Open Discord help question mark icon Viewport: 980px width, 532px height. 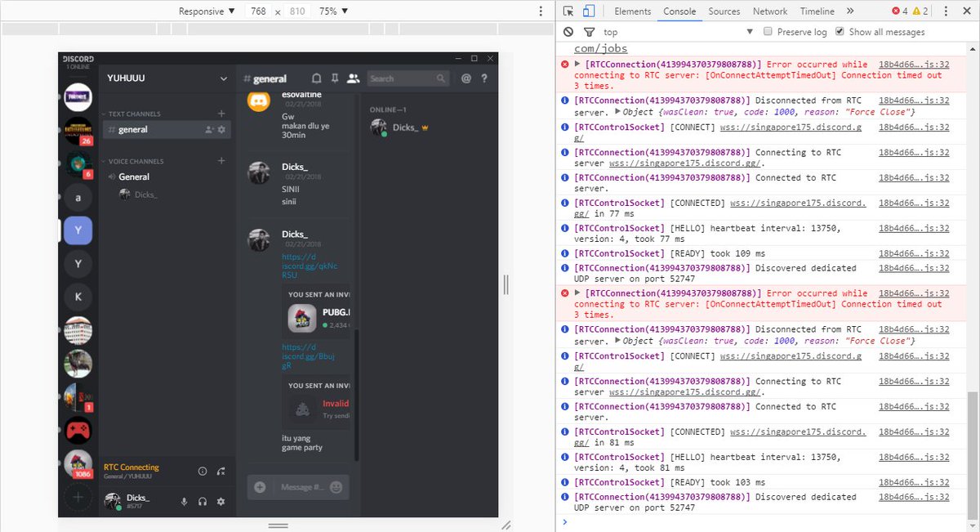coord(483,78)
